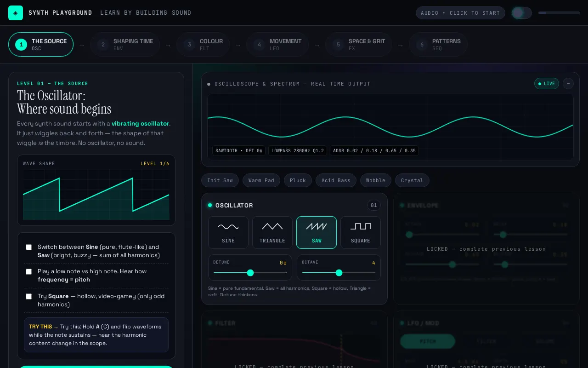Image resolution: width=588 pixels, height=368 pixels.
Task: Check Switch between Sine and Saw task
Action: 28,247
